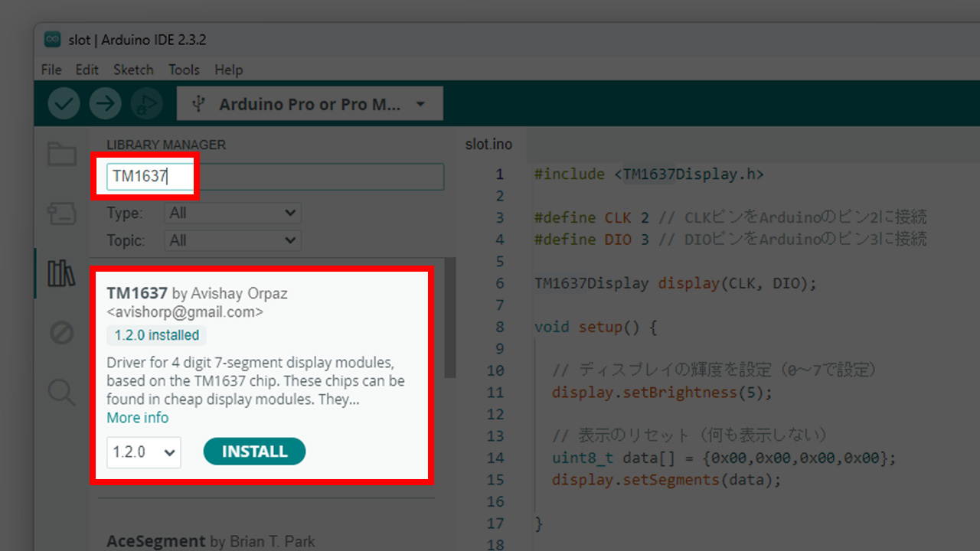This screenshot has width=980, height=551.
Task: Click the library search field containing TM1637
Action: click(x=276, y=176)
